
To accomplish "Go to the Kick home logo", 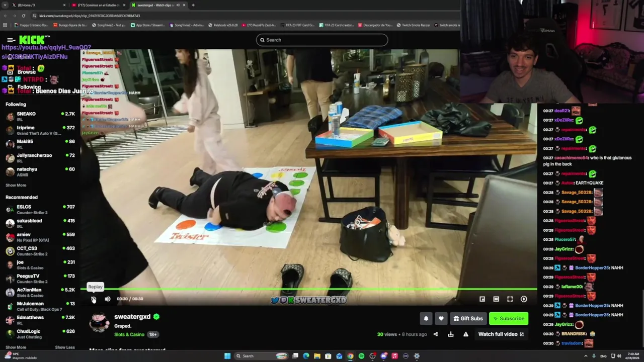I will (34, 40).
